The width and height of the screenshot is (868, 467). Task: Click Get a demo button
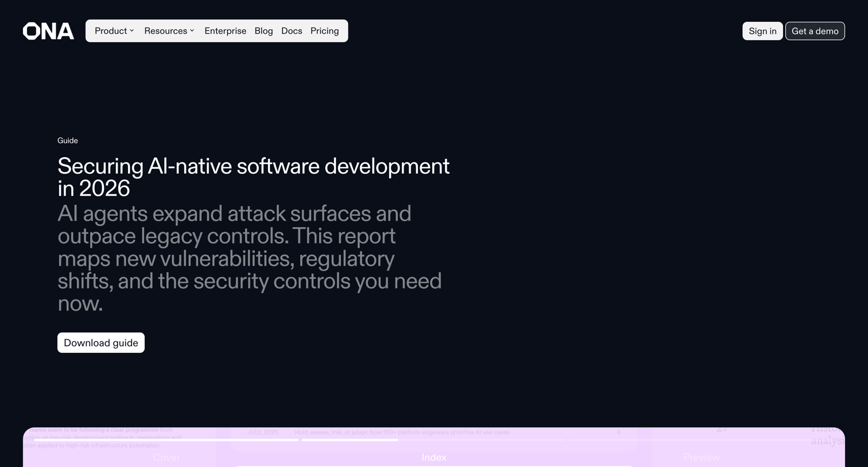[x=815, y=31]
